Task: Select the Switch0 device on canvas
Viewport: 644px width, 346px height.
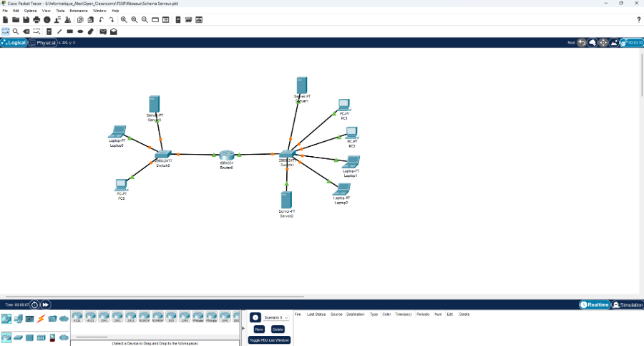Action: (163, 155)
